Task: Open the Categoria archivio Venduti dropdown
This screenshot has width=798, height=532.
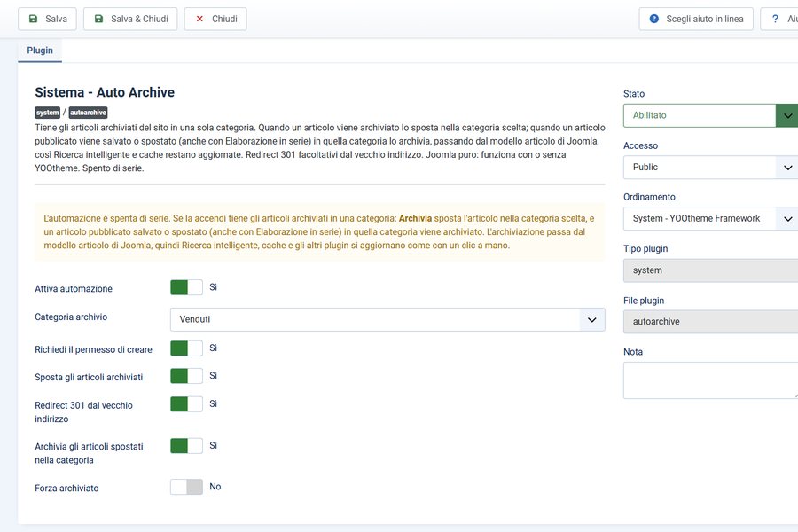Action: click(x=387, y=320)
